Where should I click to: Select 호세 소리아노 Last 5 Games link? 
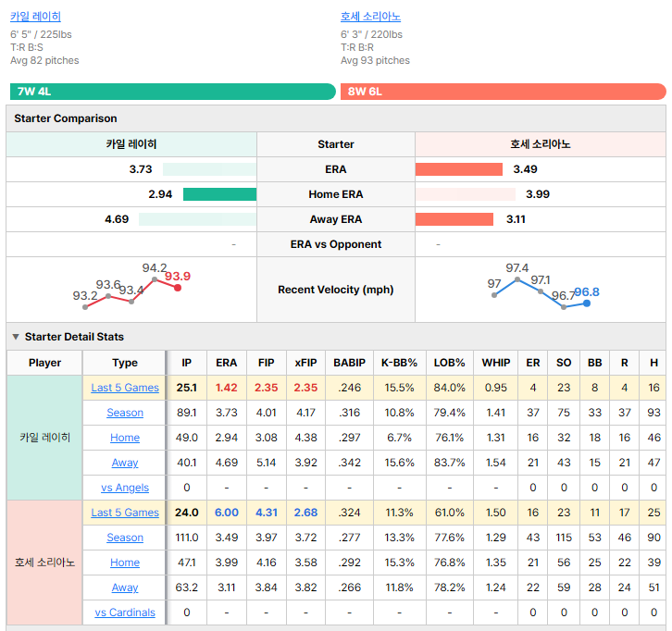[x=125, y=513]
